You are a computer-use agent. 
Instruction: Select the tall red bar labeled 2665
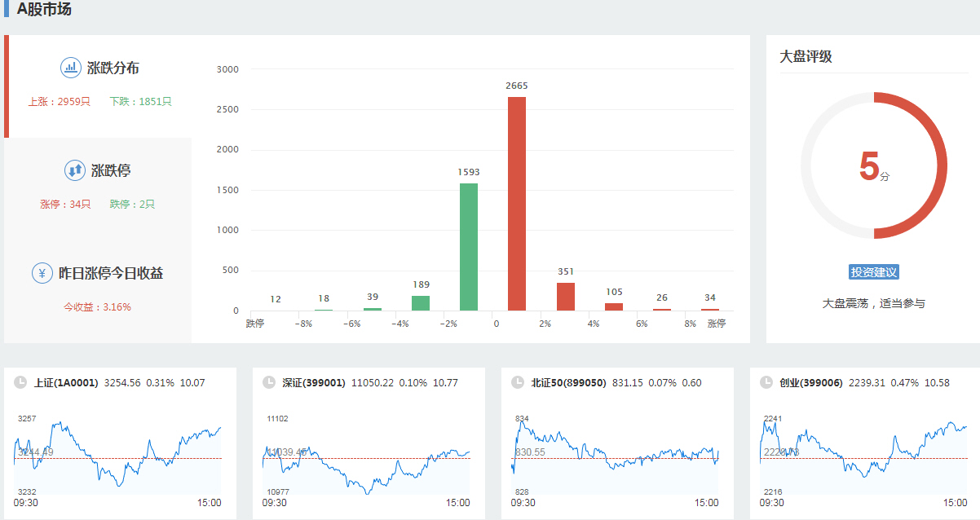coord(517,204)
